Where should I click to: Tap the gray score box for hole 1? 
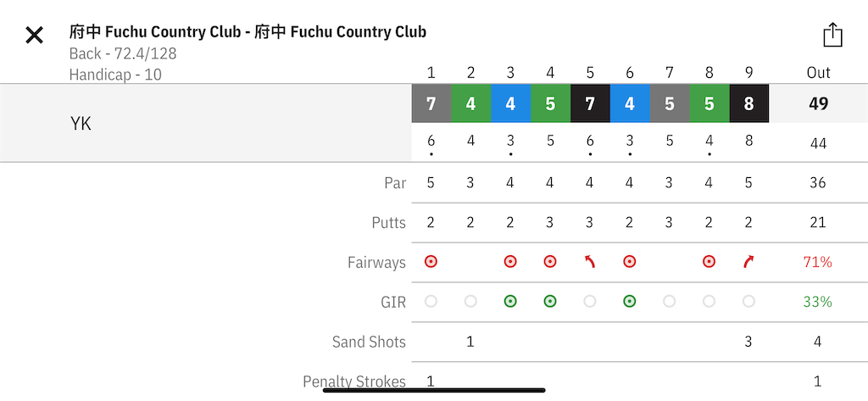point(431,103)
